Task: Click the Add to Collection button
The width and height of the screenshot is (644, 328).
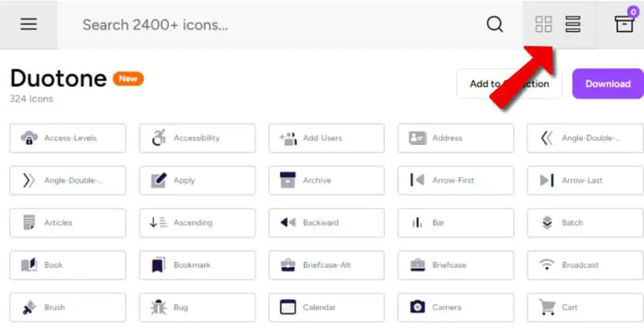Action: (509, 84)
